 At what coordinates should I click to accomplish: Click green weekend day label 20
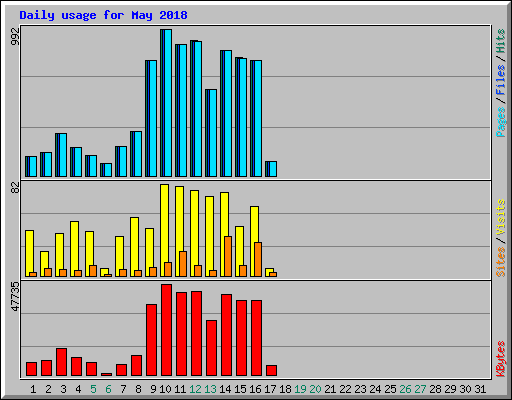tap(315, 389)
